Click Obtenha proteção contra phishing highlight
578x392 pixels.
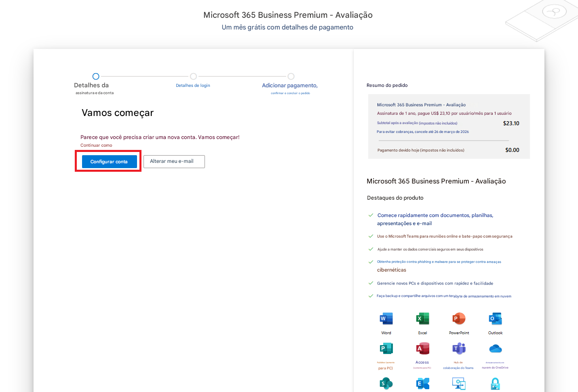click(439, 266)
